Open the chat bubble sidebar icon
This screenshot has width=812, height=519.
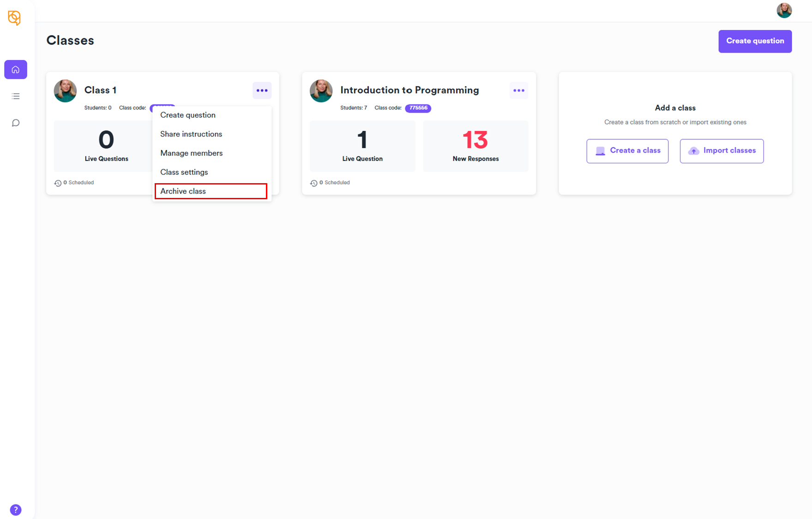[x=16, y=123]
